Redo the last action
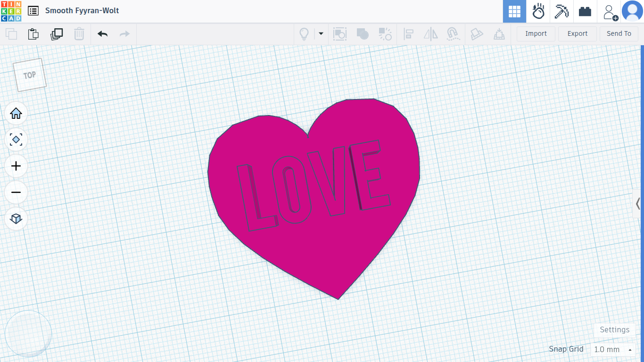This screenshot has width=644, height=362. (124, 34)
